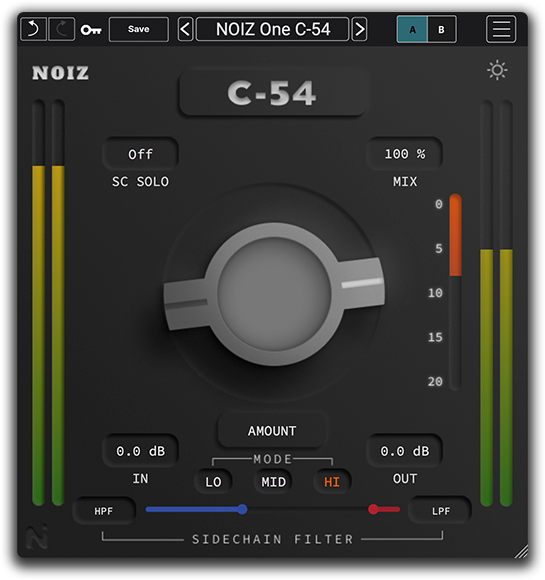Screen dimensions: 545x580
Task: Switch to A state
Action: (x=412, y=29)
